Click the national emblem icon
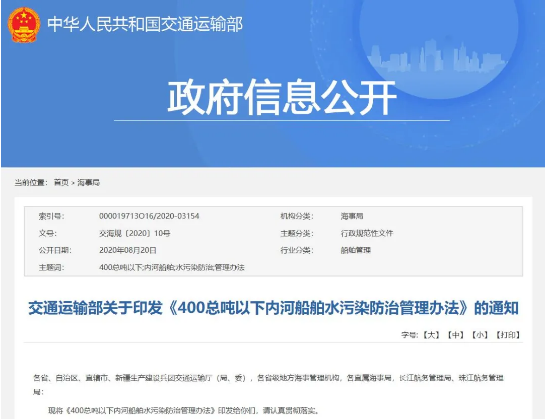The image size is (545, 419). 24,25
